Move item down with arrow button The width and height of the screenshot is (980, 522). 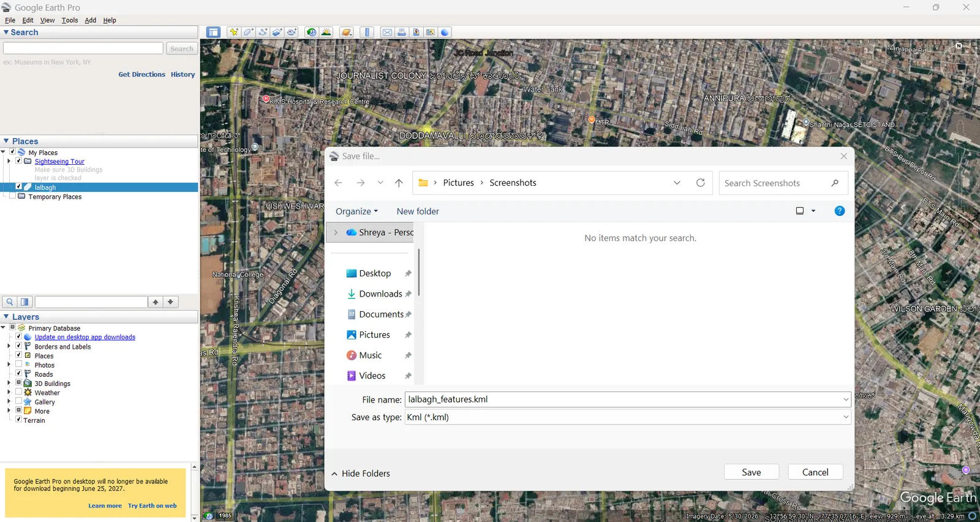click(x=171, y=302)
